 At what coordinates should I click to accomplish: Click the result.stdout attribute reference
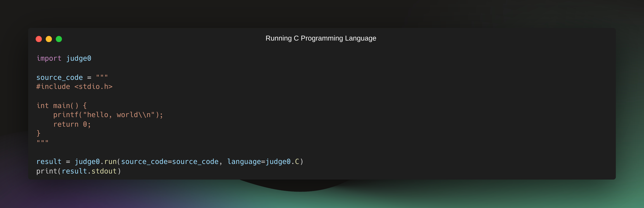coord(90,171)
